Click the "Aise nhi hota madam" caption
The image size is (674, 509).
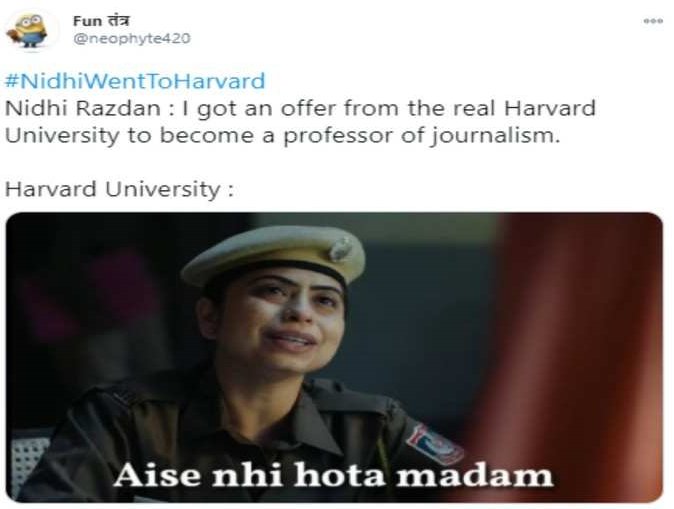coord(333,475)
